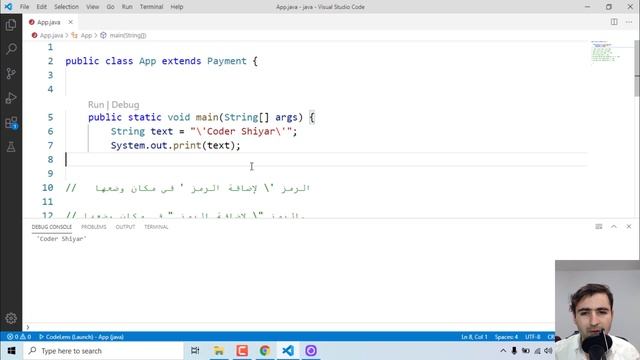Open File Explorer from the taskbar

pyautogui.click(x=219, y=351)
